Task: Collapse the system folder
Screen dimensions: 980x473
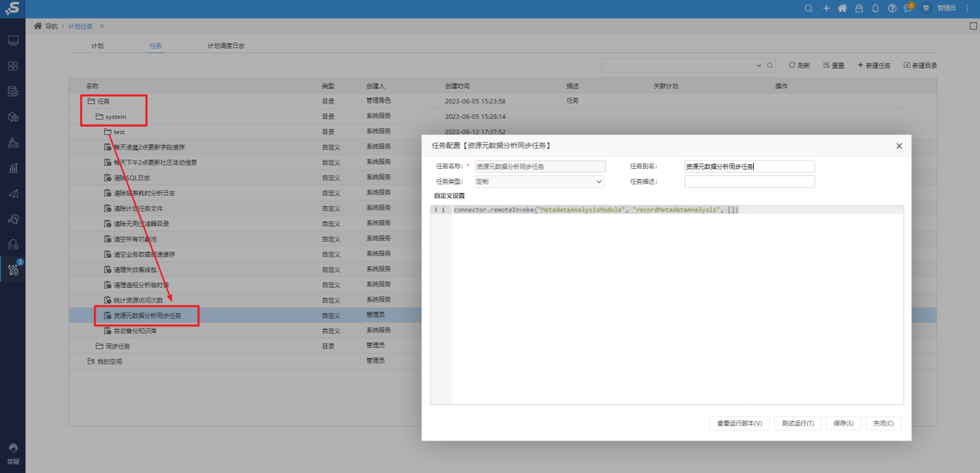Action: click(99, 117)
